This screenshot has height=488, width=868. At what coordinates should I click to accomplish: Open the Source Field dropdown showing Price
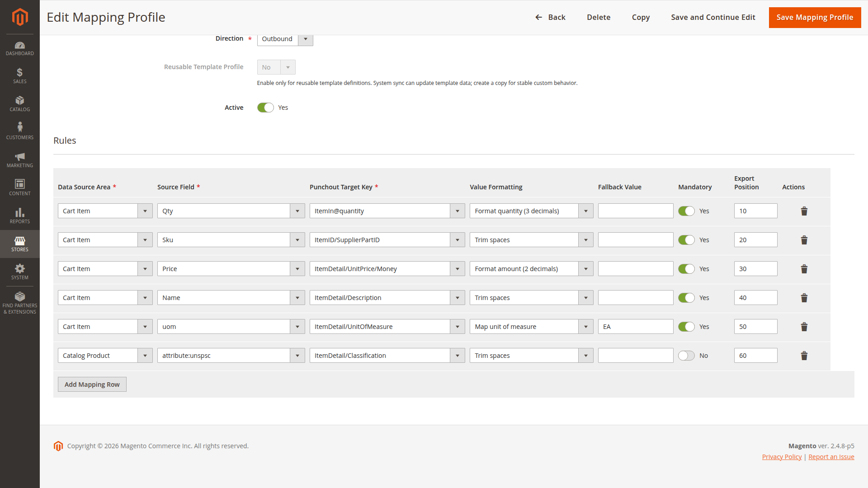[231, 269]
